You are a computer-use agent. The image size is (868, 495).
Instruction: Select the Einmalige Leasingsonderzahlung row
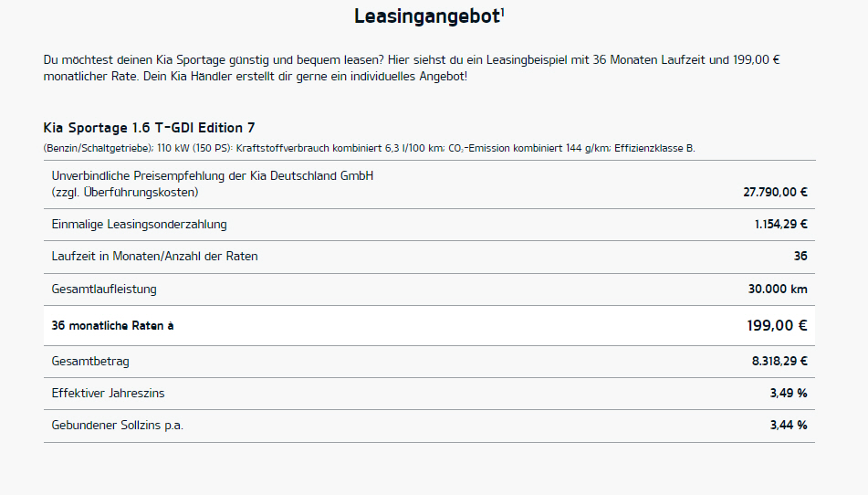429,225
